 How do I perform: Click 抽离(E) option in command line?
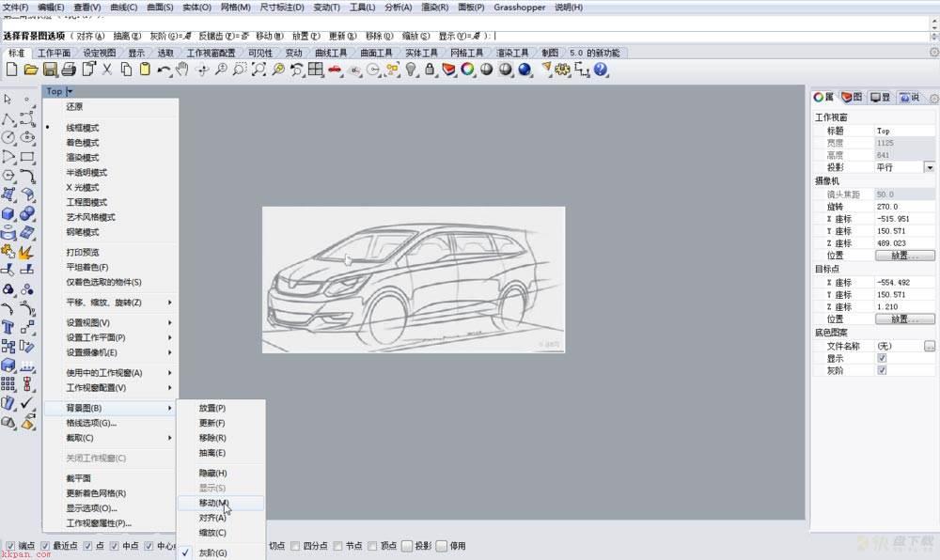[127, 36]
